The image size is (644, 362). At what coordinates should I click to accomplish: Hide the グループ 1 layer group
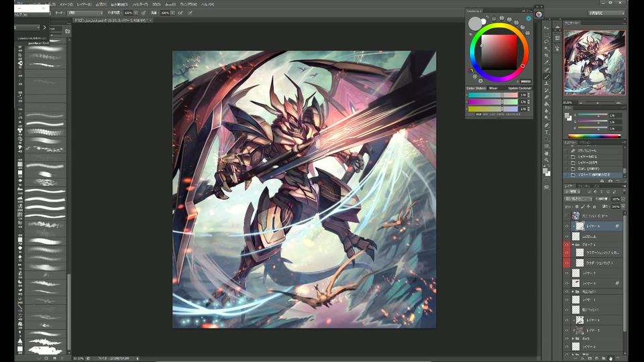pos(567,245)
